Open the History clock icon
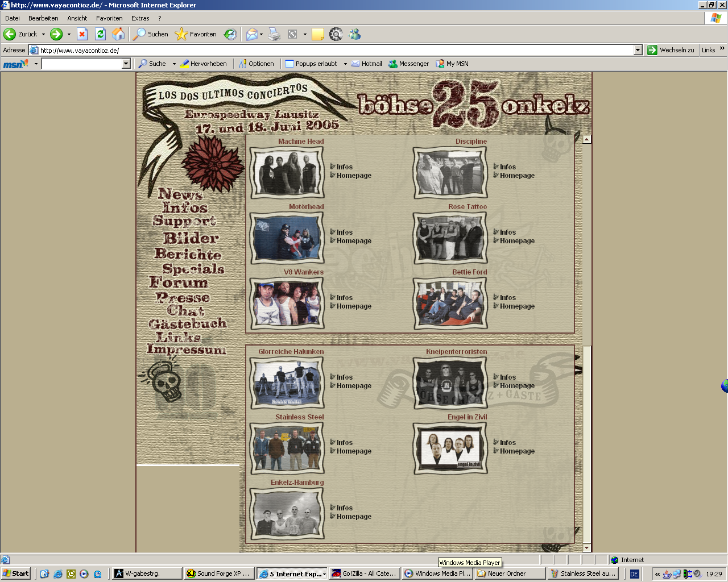728x582 pixels. [230, 34]
